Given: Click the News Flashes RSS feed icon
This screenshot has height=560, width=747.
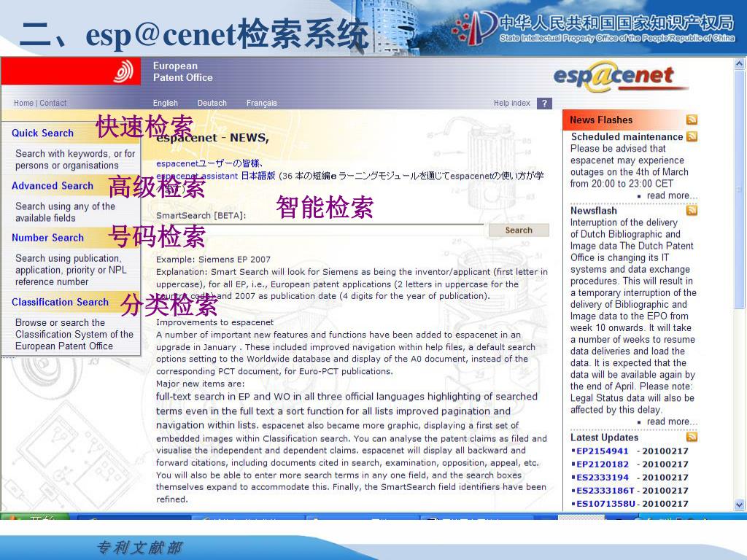Looking at the screenshot, I should [x=692, y=120].
